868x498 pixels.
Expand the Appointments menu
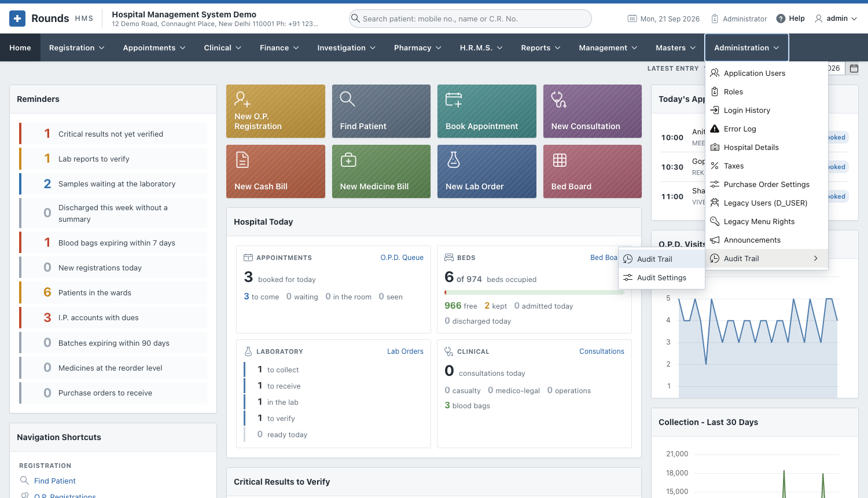point(154,47)
